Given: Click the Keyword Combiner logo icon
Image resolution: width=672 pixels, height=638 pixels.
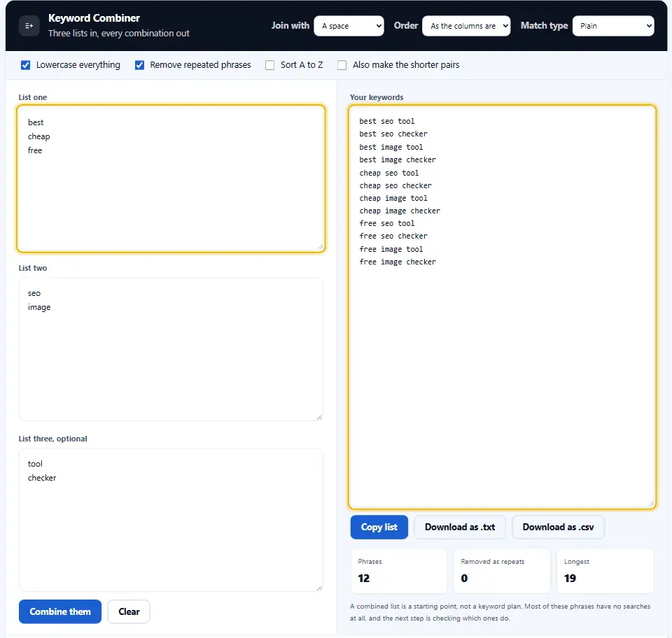Looking at the screenshot, I should click(x=29, y=26).
